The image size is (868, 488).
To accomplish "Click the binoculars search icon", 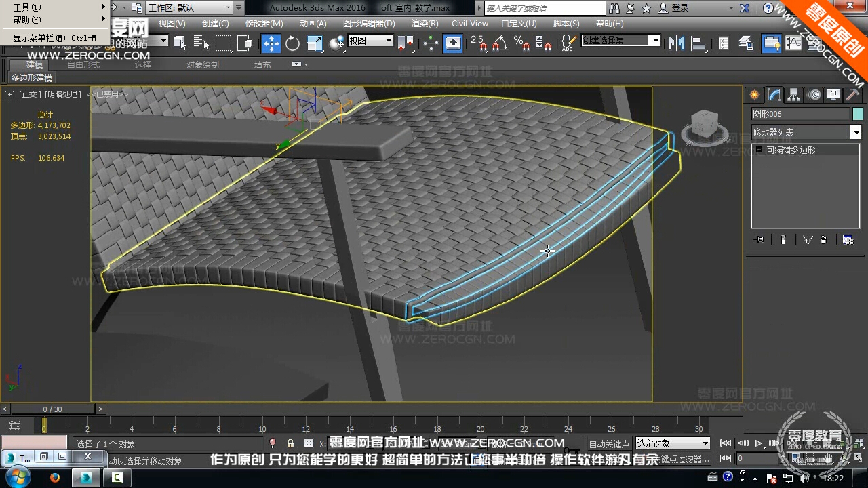I will [614, 8].
